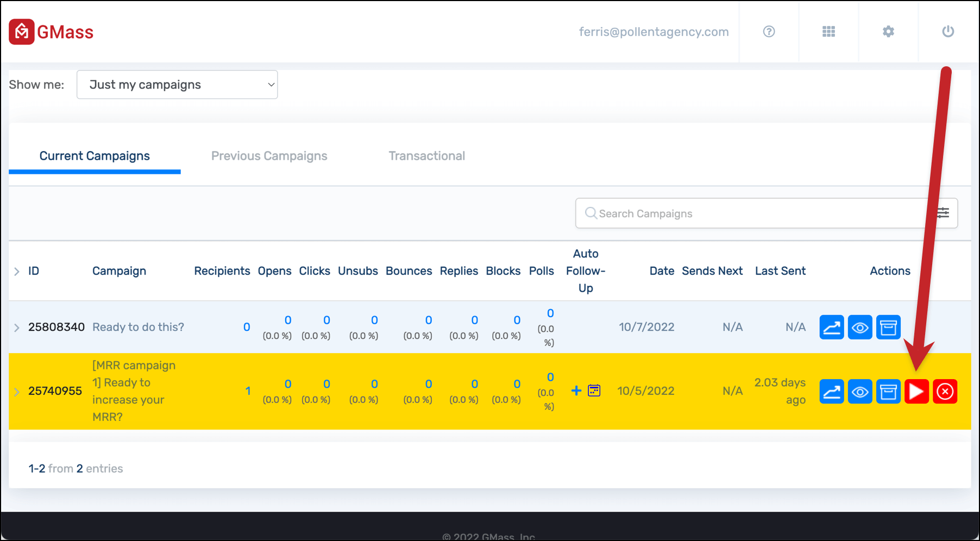Open the auto follow-up schedule calendar icon
The width and height of the screenshot is (980, 541).
pos(594,391)
